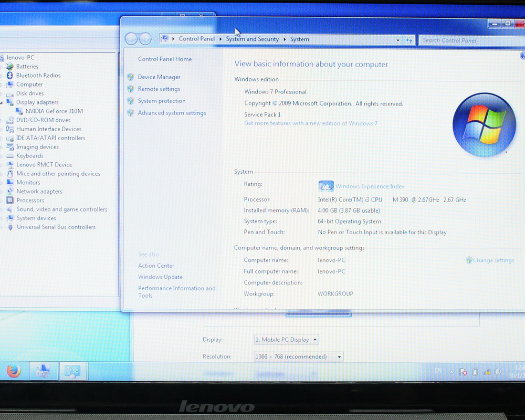Click the Forward navigation button
Screen dimensions: 525x420
coord(145,39)
